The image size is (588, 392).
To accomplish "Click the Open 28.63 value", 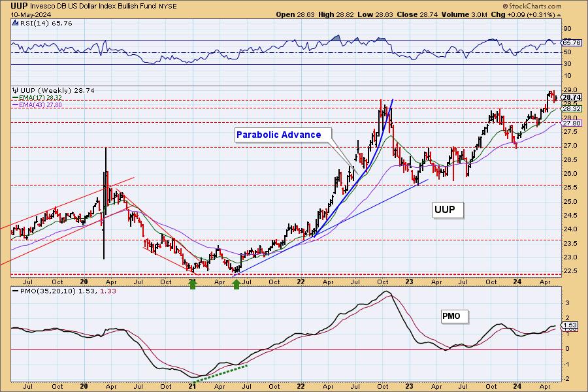I will 295,14.
